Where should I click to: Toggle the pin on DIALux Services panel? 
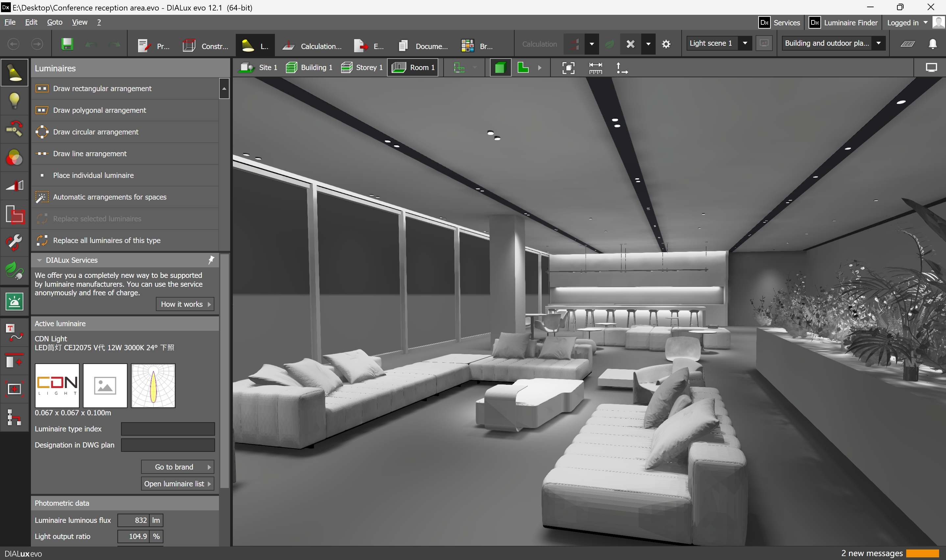click(211, 260)
